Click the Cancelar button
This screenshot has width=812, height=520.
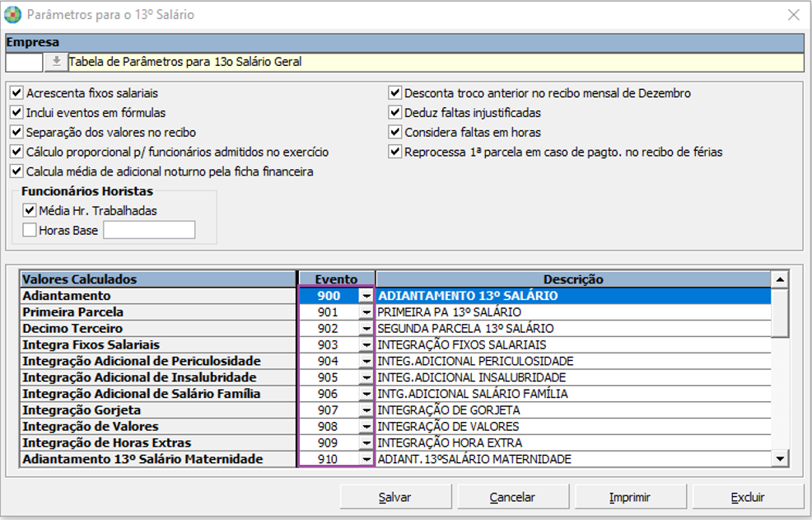(x=513, y=497)
